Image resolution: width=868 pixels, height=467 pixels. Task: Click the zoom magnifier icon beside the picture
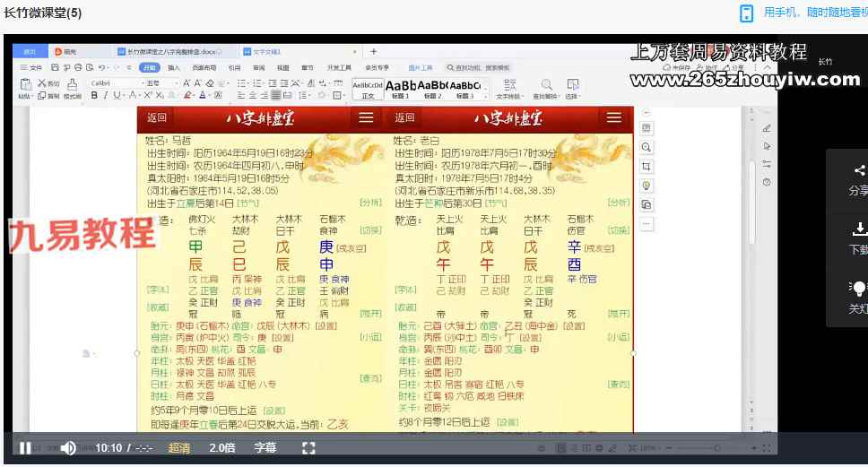coord(646,147)
